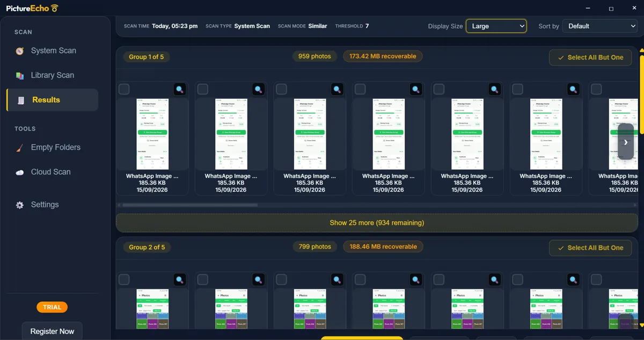Click the first WhatsApp thumbnail in Group 1
644x340 pixels.
click(x=152, y=134)
